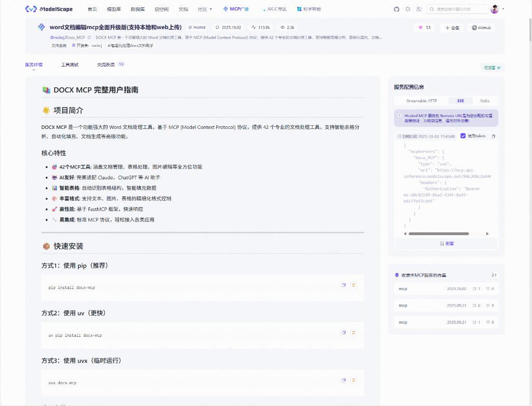The image size is (532, 406).
Task: Click the collection stack icon by 收录本MCP服务的合集
Action: pyautogui.click(x=396, y=275)
